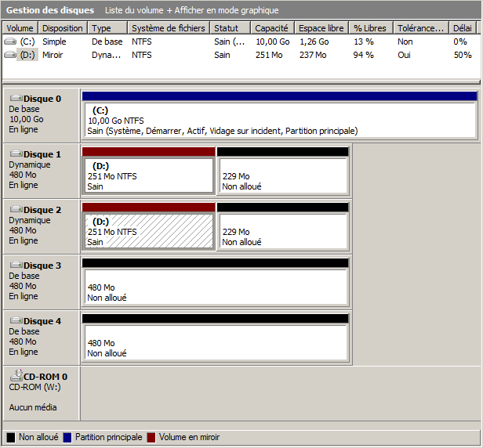The image size is (483, 448).
Task: Click the CD-ROM 0 drive icon
Action: pyautogui.click(x=16, y=376)
